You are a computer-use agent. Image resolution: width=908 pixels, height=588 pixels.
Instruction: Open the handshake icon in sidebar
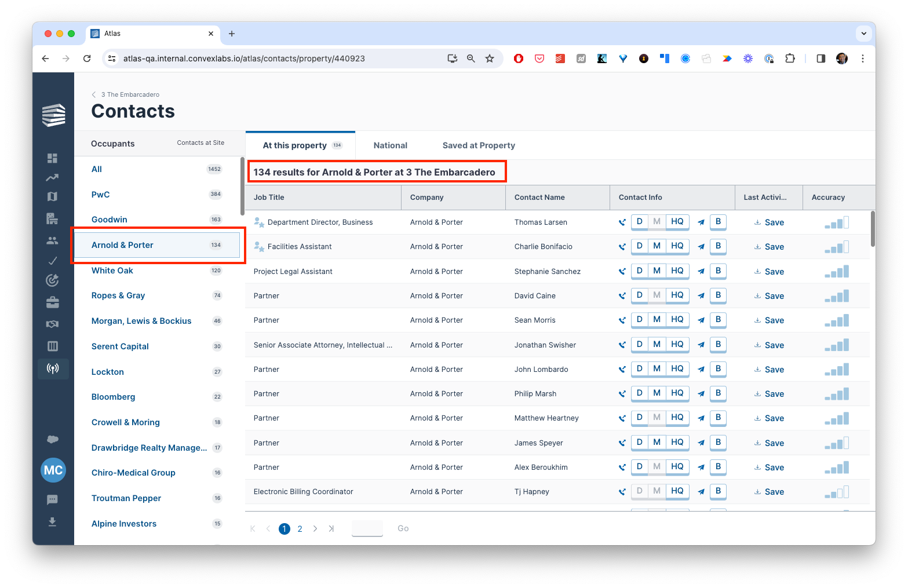pos(52,324)
